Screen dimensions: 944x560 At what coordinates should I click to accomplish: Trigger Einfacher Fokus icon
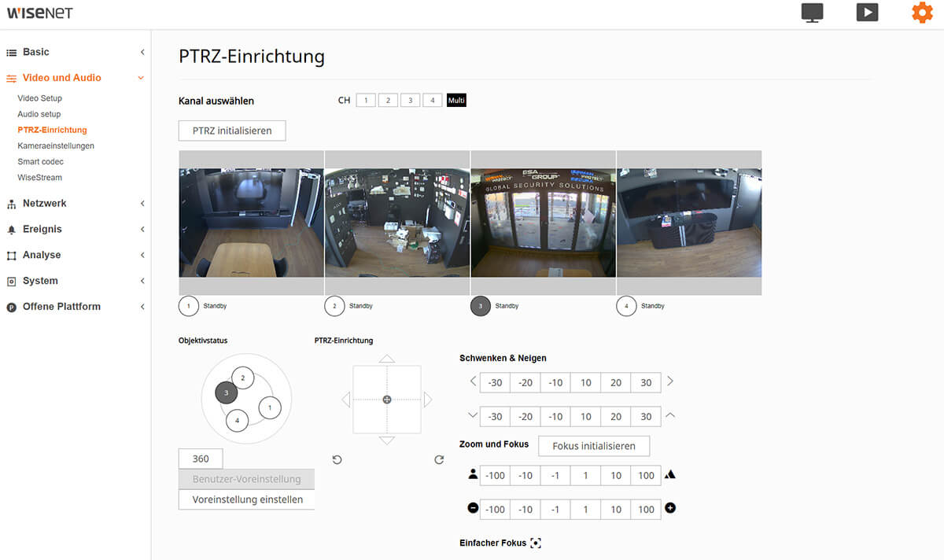coord(536,543)
